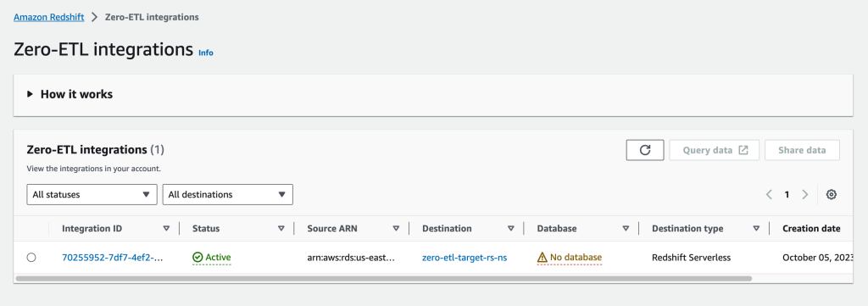This screenshot has height=306, width=868.
Task: Open the All statuses filter dropdown
Action: [x=92, y=194]
